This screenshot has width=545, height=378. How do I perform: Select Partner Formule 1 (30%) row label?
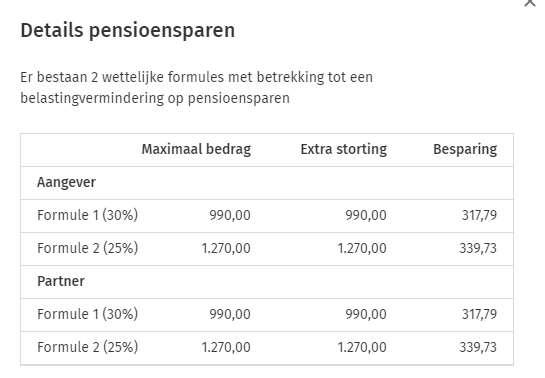pos(88,314)
